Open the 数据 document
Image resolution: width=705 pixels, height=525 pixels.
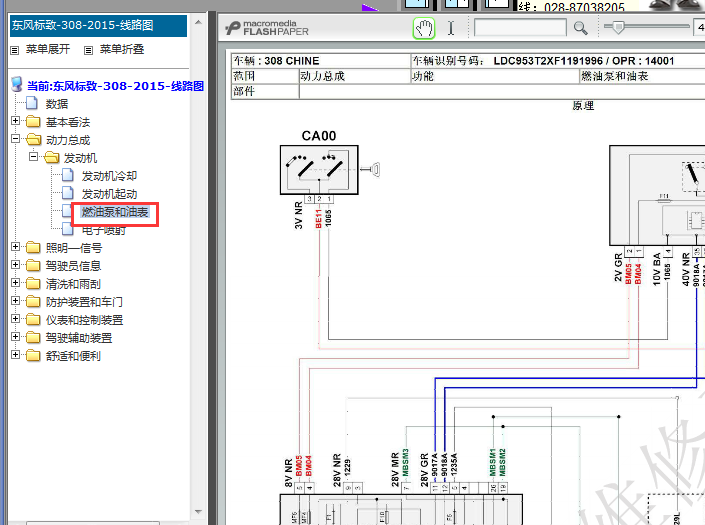[57, 104]
